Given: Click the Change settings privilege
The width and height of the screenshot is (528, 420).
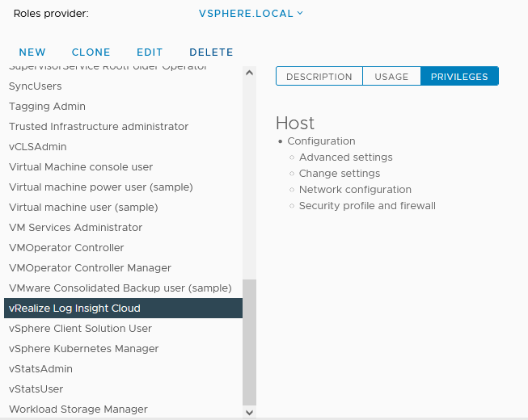Looking at the screenshot, I should point(340,173).
